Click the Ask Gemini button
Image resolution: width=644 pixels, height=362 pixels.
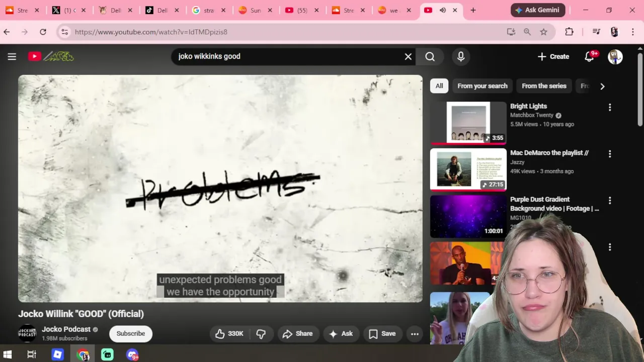538,10
